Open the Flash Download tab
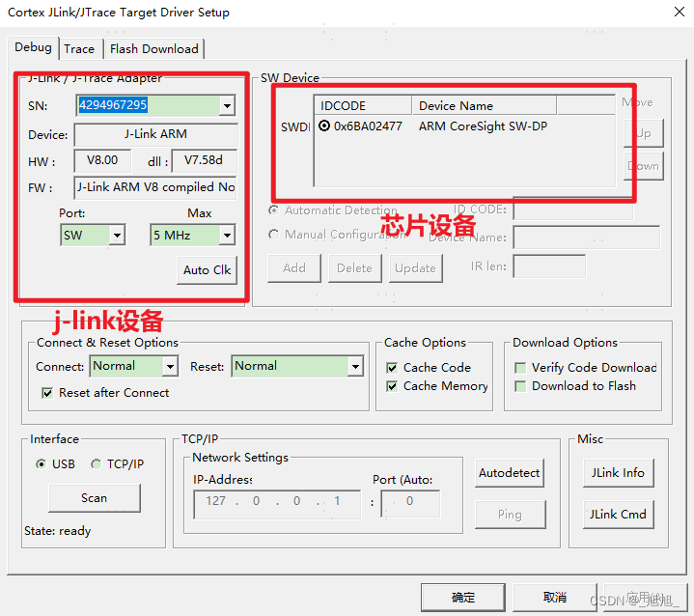The width and height of the screenshot is (694, 616). click(x=154, y=48)
